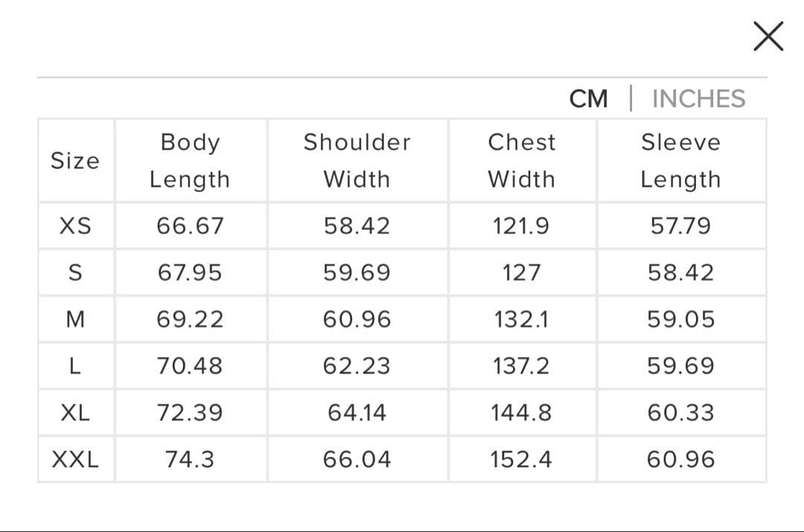Click the Chest Width column header
The height and width of the screenshot is (532, 804).
521,160
